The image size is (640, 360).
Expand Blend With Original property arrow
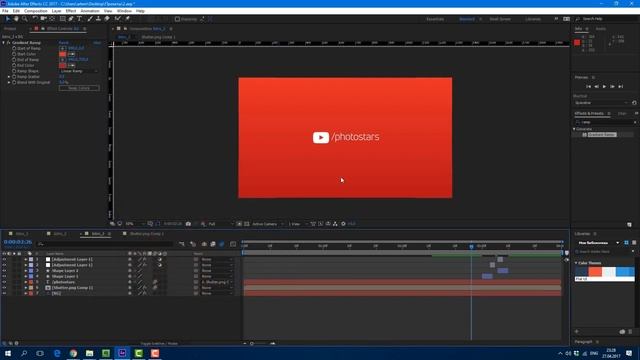(9, 82)
